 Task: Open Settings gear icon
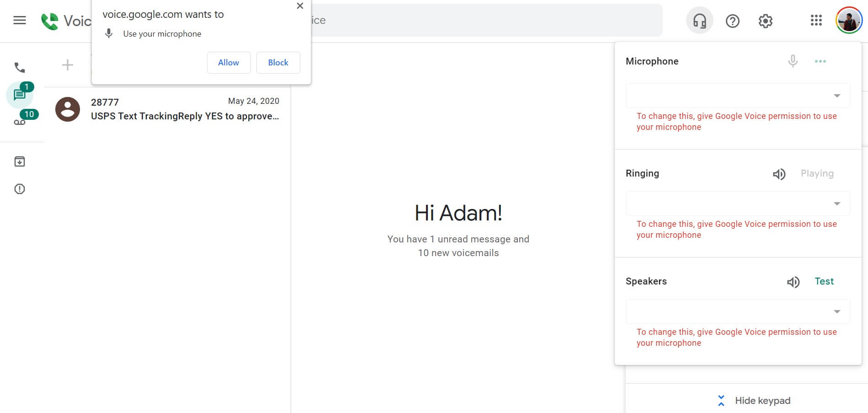click(x=766, y=21)
